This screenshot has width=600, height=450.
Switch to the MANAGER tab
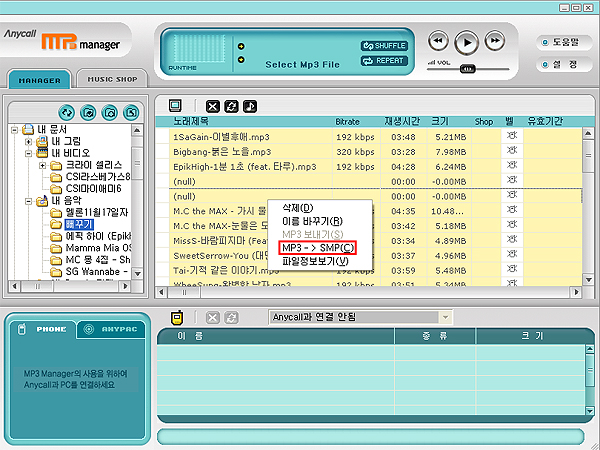(40, 80)
